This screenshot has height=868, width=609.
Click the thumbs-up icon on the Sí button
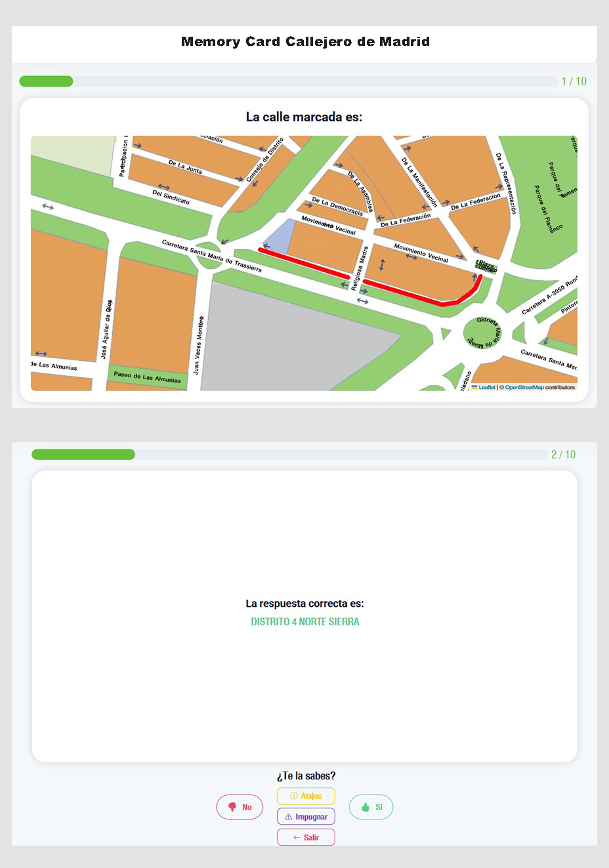coord(366,807)
